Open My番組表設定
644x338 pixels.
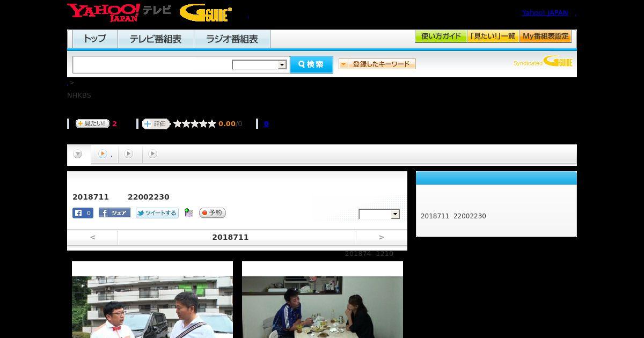[545, 36]
